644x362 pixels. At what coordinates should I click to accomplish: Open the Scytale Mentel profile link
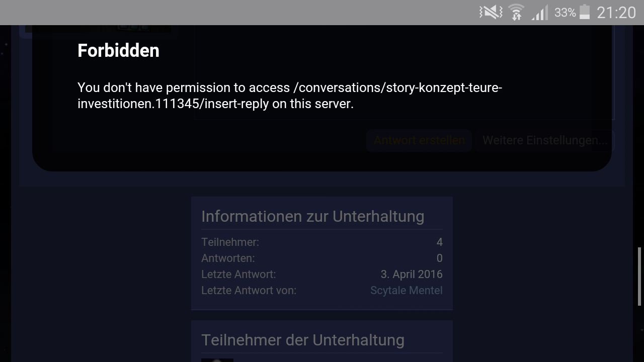coord(407,290)
